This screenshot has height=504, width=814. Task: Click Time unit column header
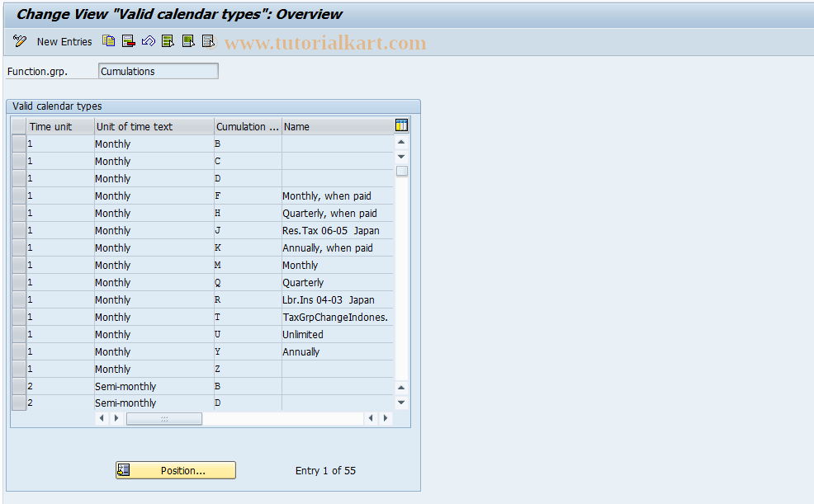(60, 126)
